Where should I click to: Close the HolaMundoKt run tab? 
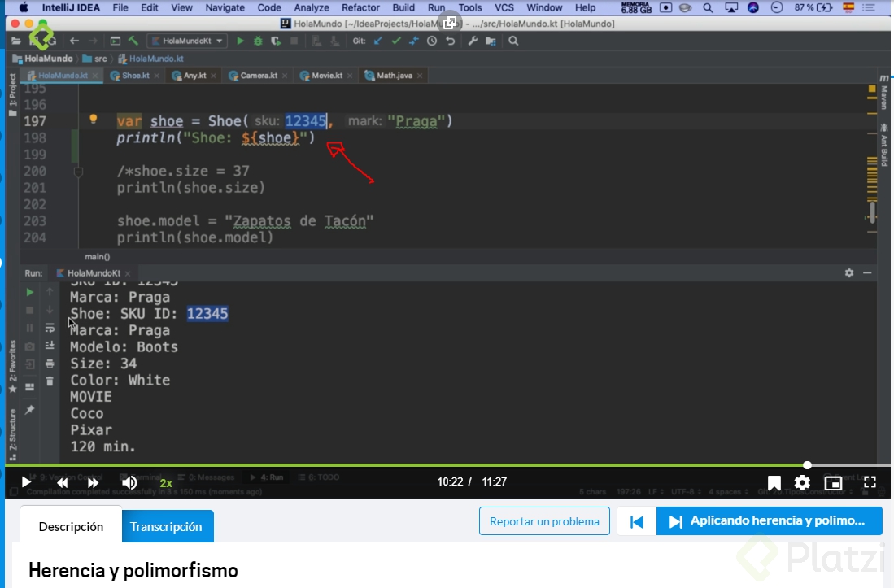(x=128, y=273)
